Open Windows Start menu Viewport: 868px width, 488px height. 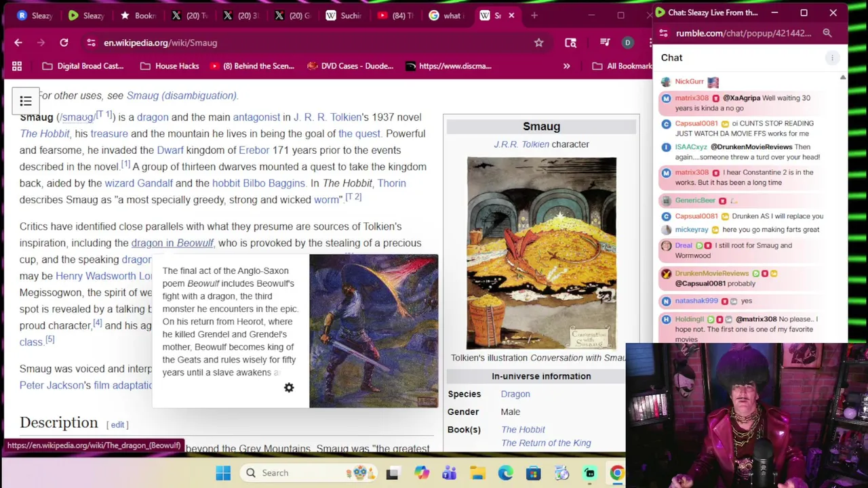pyautogui.click(x=223, y=473)
